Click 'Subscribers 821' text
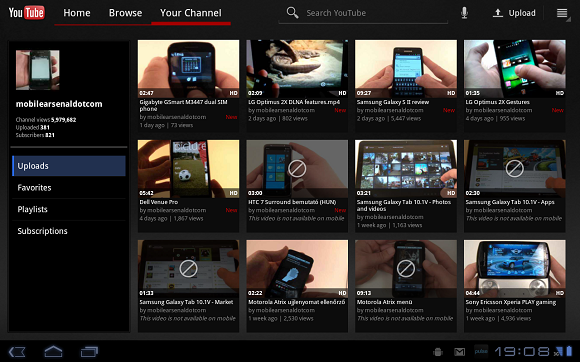Viewport: 580px width, 362px height. click(x=35, y=135)
